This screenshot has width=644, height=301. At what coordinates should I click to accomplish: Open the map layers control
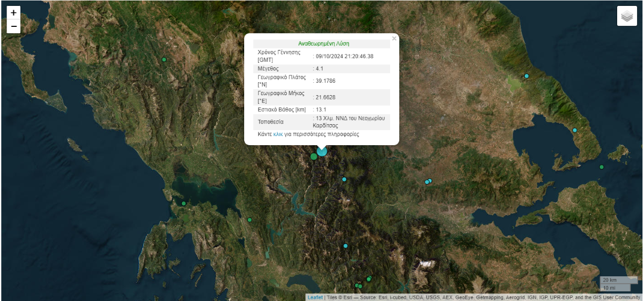626,16
